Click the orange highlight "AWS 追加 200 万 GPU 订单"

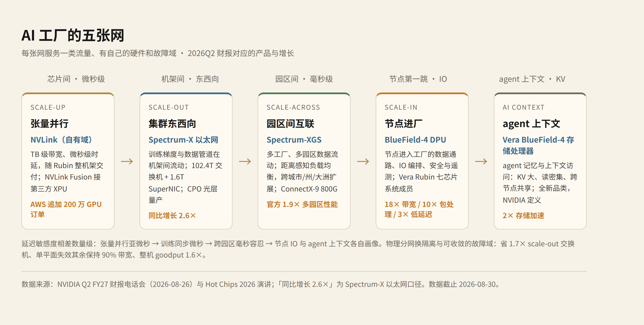pos(66,210)
